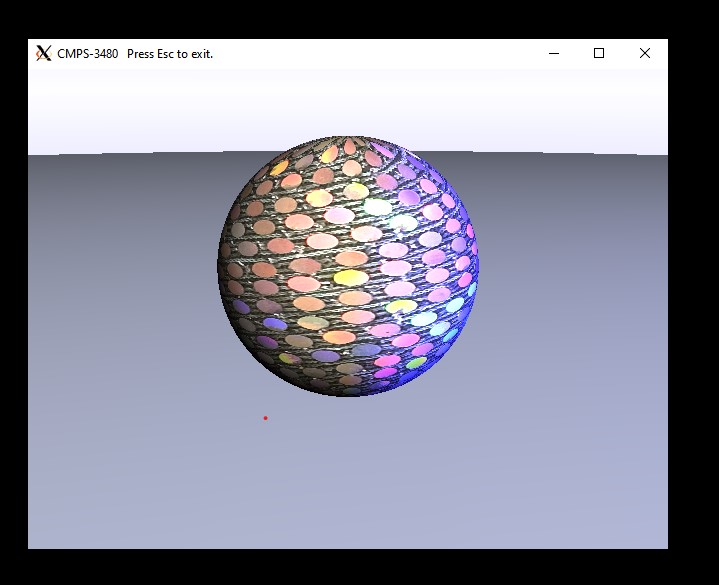Minimize the CMPS-3480 window

click(x=554, y=54)
